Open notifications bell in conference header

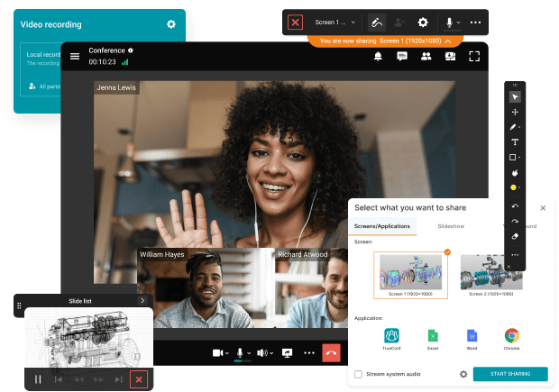pyautogui.click(x=378, y=56)
